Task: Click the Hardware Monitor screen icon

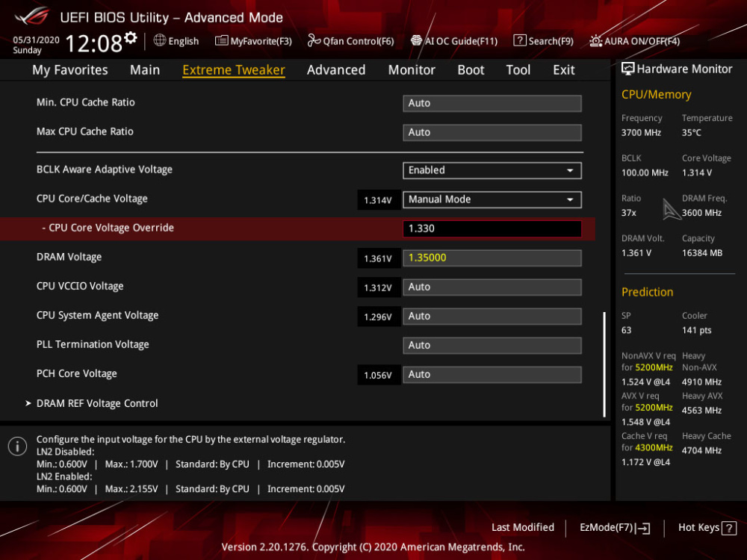Action: point(628,69)
